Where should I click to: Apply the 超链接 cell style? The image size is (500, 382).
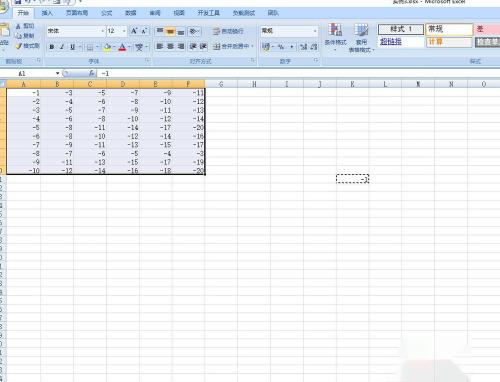pos(391,42)
